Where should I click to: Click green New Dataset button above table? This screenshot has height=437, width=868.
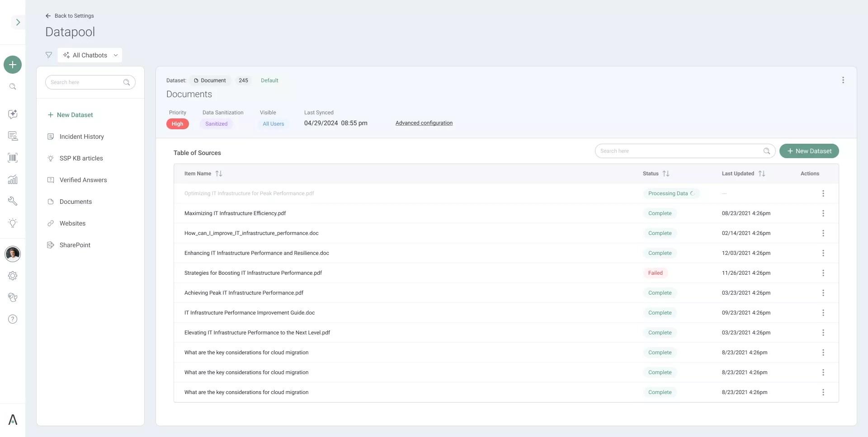(809, 151)
